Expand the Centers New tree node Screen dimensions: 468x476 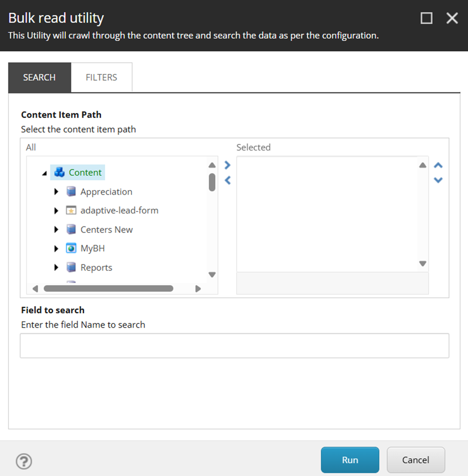click(56, 229)
